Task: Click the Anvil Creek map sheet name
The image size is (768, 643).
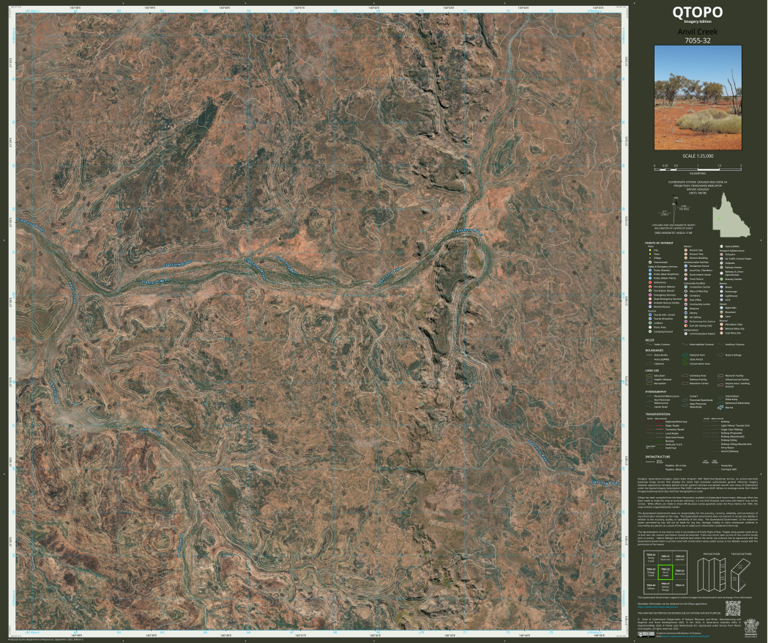Action: tap(697, 32)
